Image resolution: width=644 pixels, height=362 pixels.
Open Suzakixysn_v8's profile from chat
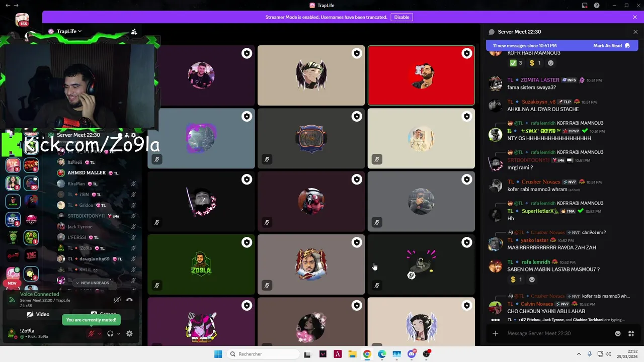(x=538, y=102)
